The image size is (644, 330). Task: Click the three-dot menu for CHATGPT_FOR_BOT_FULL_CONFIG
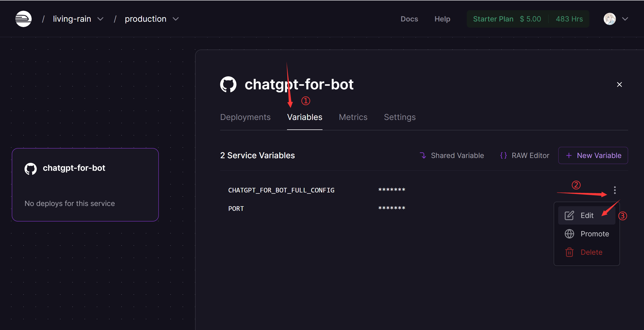615,190
